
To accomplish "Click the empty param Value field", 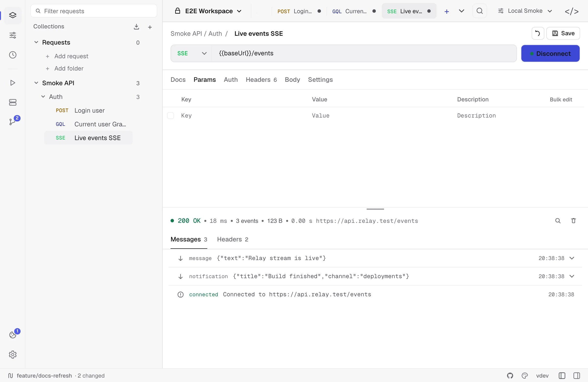I will (380, 116).
